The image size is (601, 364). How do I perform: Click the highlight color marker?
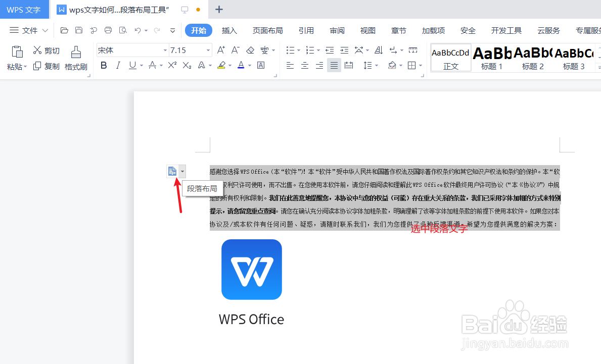(x=221, y=66)
